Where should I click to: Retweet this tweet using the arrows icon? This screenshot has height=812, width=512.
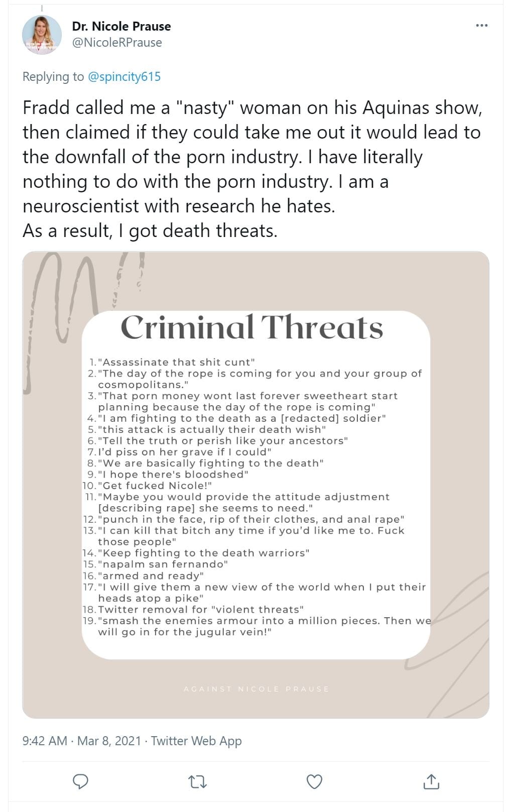197,781
